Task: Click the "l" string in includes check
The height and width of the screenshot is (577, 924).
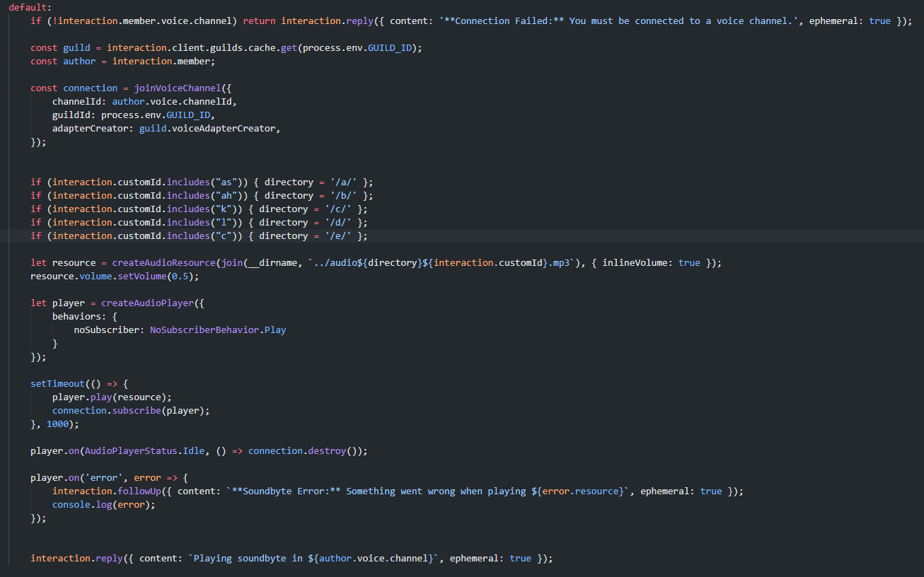Action: pos(224,222)
